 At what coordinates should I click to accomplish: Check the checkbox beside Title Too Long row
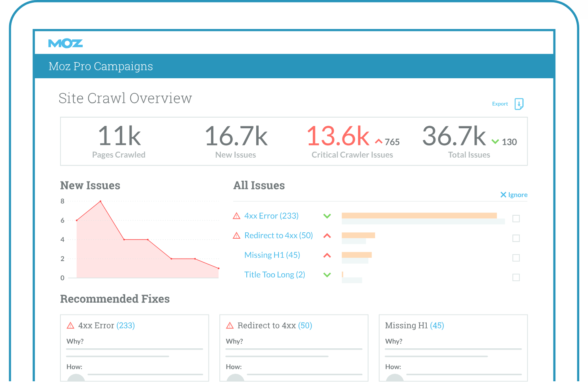[516, 277]
